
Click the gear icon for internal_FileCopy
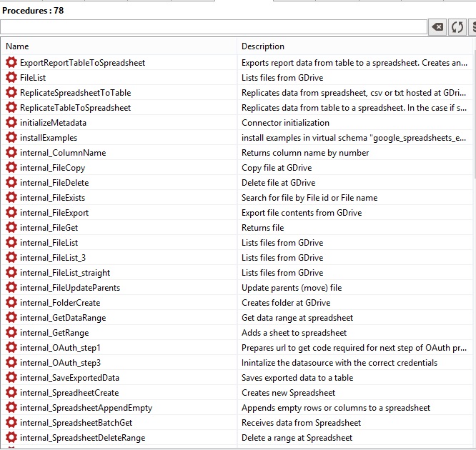click(x=11, y=168)
